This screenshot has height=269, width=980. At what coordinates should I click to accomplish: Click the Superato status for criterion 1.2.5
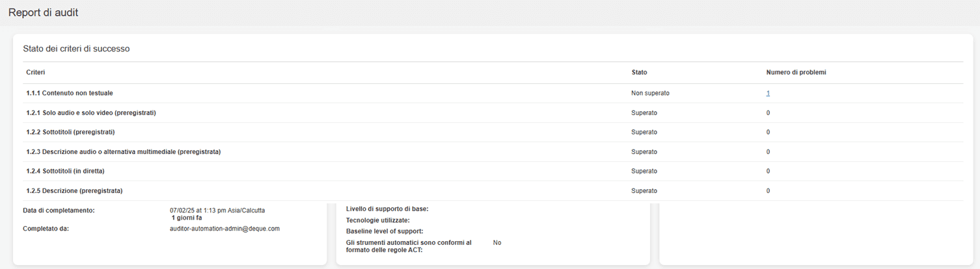click(644, 191)
